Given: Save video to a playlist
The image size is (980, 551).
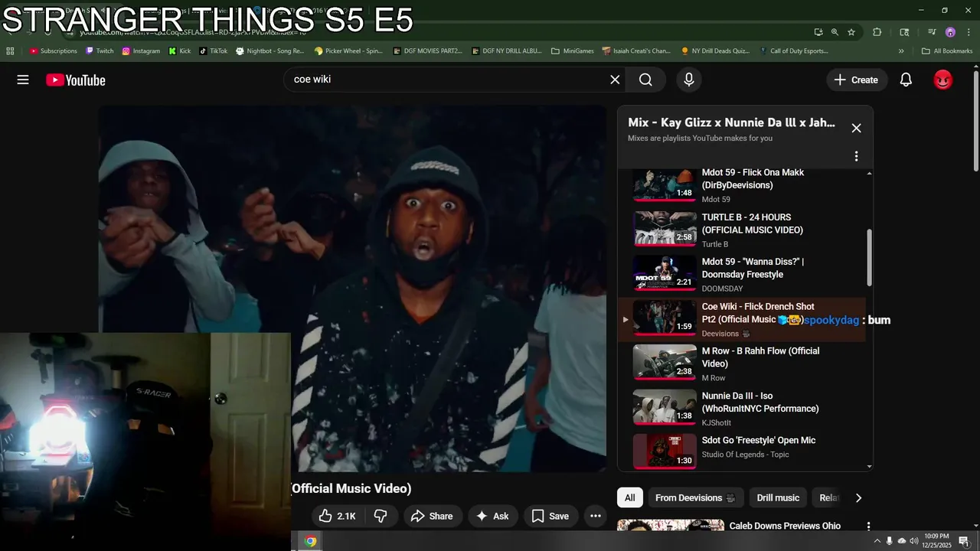Looking at the screenshot, I should (x=550, y=517).
